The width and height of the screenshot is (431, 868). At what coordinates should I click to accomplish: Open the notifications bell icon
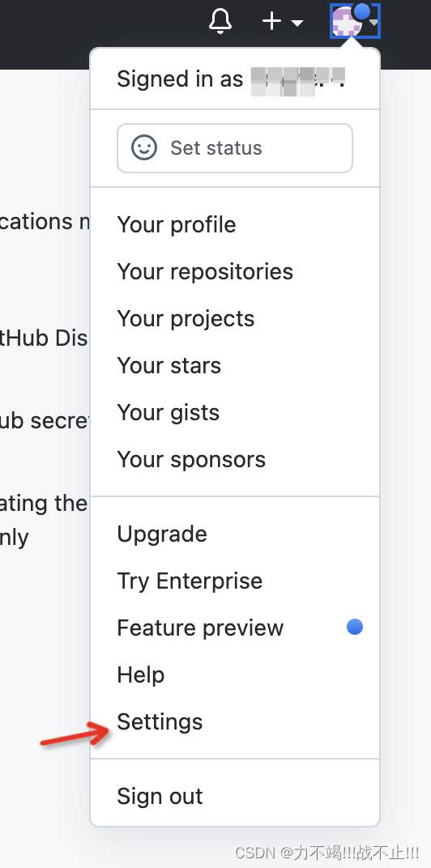point(220,22)
